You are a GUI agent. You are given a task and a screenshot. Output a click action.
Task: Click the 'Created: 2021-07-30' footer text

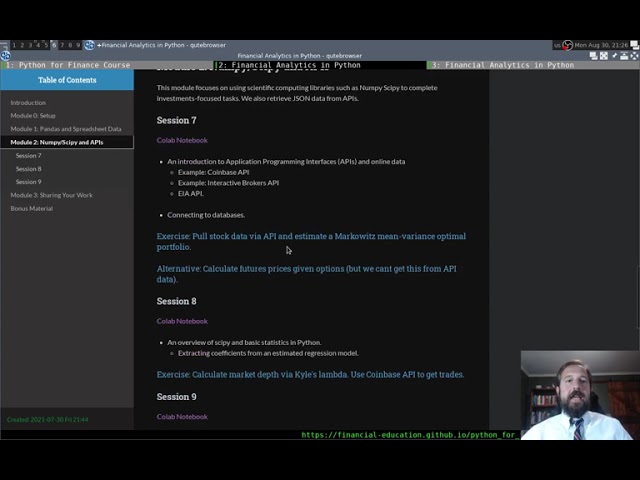click(47, 419)
